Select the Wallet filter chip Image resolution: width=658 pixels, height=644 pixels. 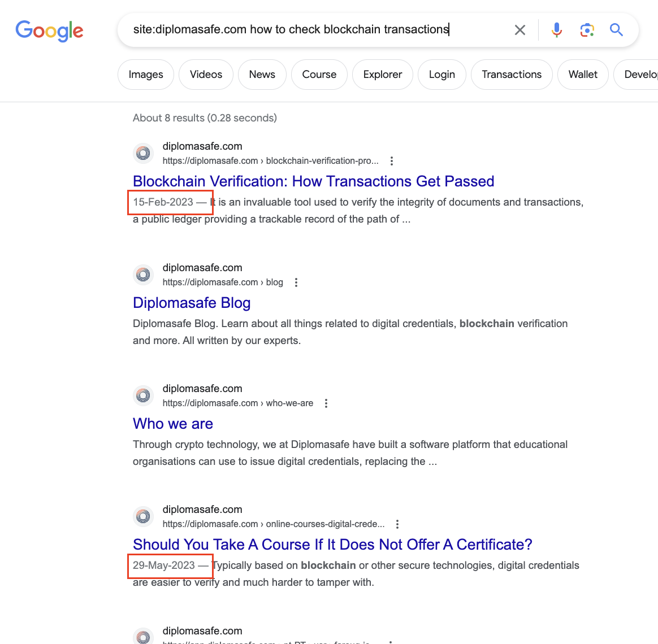[583, 74]
